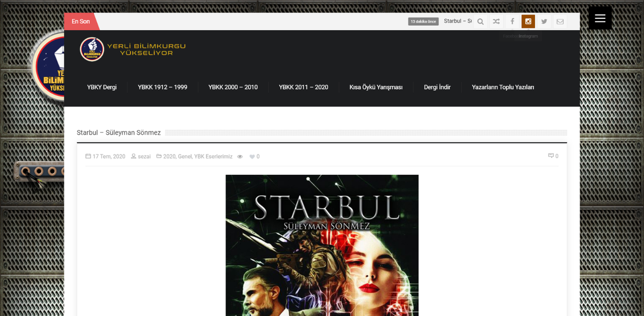Click the Yerli Bilimkurgu Yükseliyor logo

tap(133, 49)
